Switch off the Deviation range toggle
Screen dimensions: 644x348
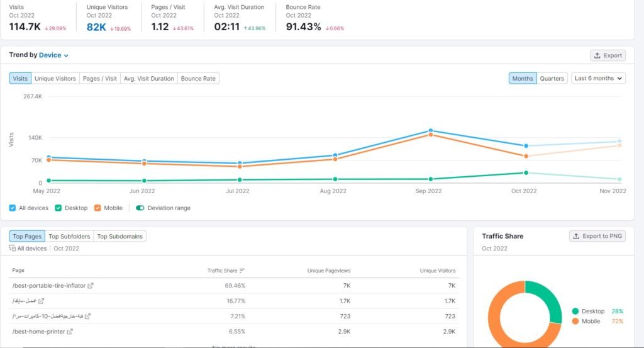tap(140, 208)
